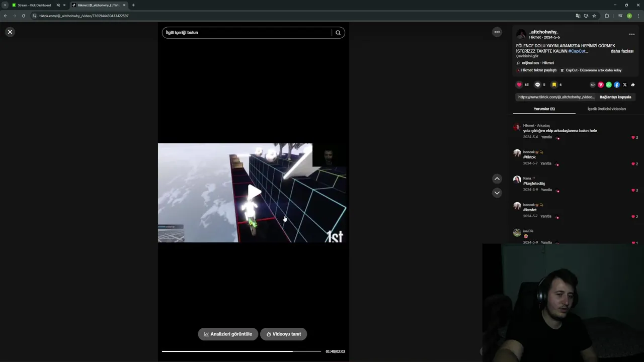This screenshot has height=362, width=644.
Task: Open _aitchohwhy_ profile avatar
Action: point(521,34)
